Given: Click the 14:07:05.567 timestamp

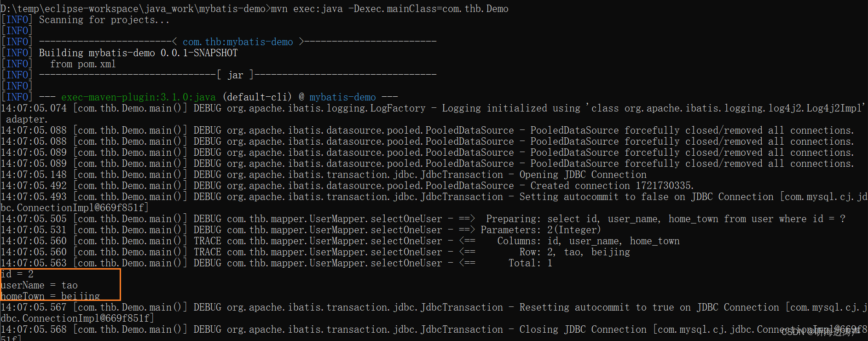Looking at the screenshot, I should click(34, 307).
